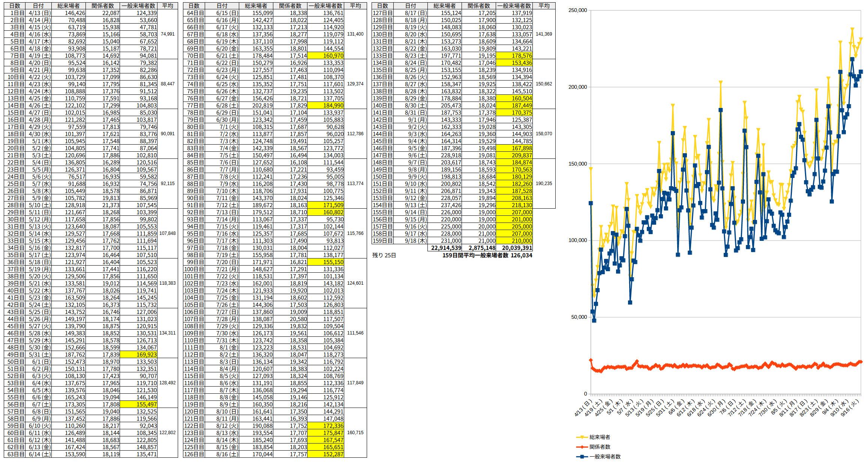Click the 一般来場者数 blue legend entry
Viewport: 868px width, 466px height.
598,457
